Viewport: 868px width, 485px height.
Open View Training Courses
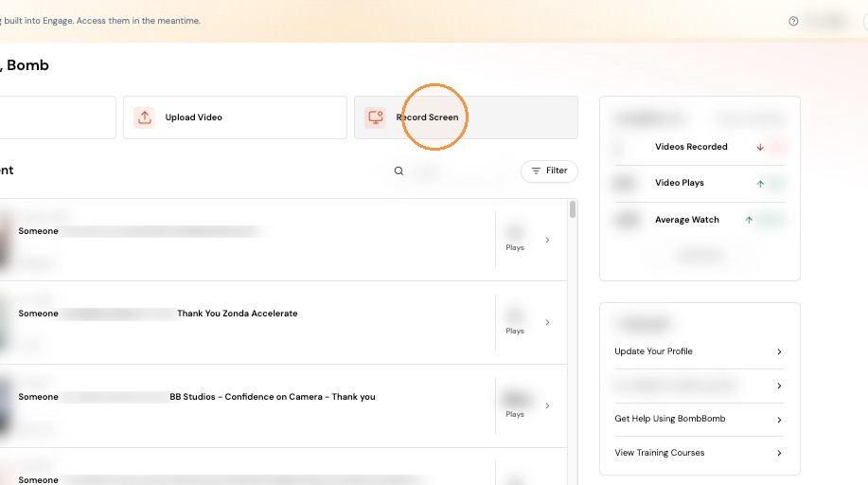tap(700, 453)
